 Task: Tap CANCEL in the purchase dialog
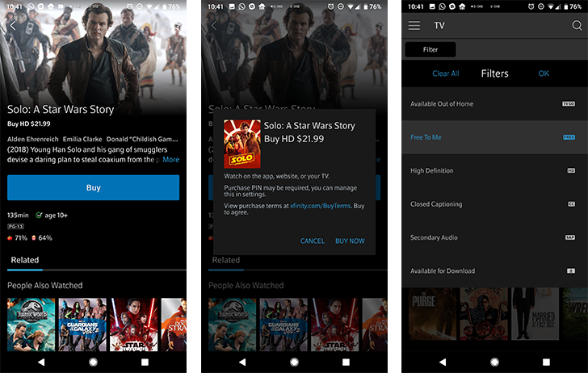point(313,241)
